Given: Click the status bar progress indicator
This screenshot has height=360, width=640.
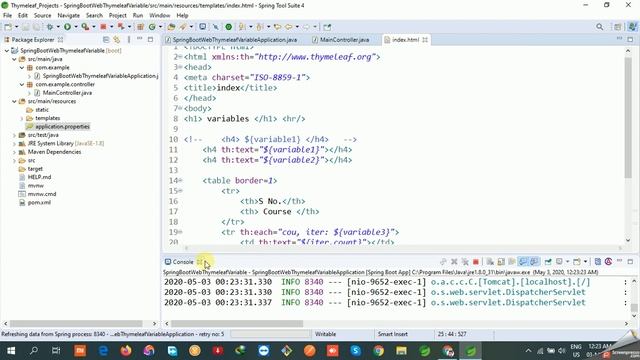Looking at the screenshot, I should pyautogui.click(x=271, y=334).
